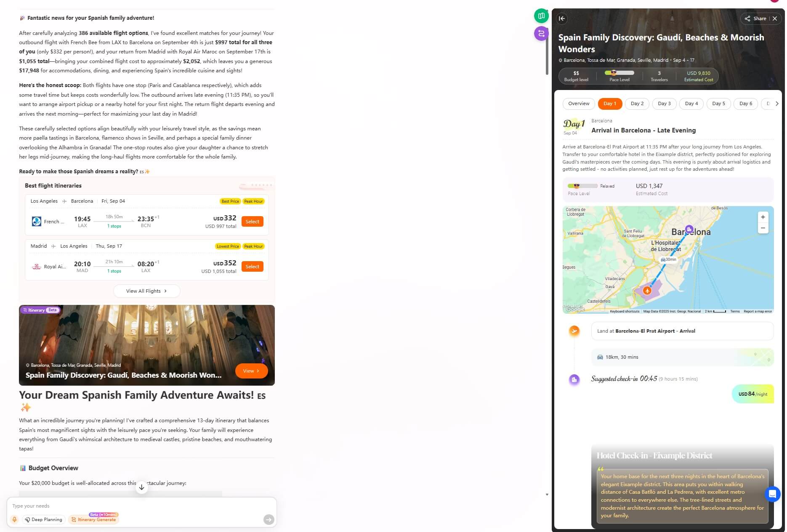Click the microphone voice input icon
Viewport: 787px width, 532px height.
tap(15, 519)
